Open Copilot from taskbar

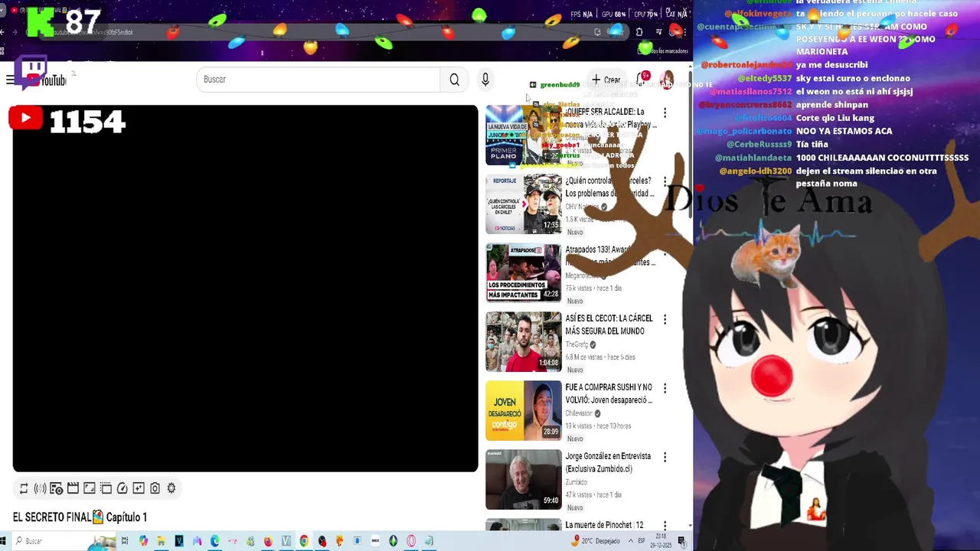point(143,541)
